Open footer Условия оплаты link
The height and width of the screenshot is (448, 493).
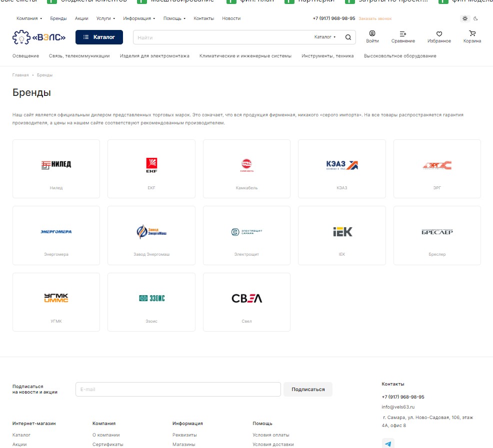point(271,435)
